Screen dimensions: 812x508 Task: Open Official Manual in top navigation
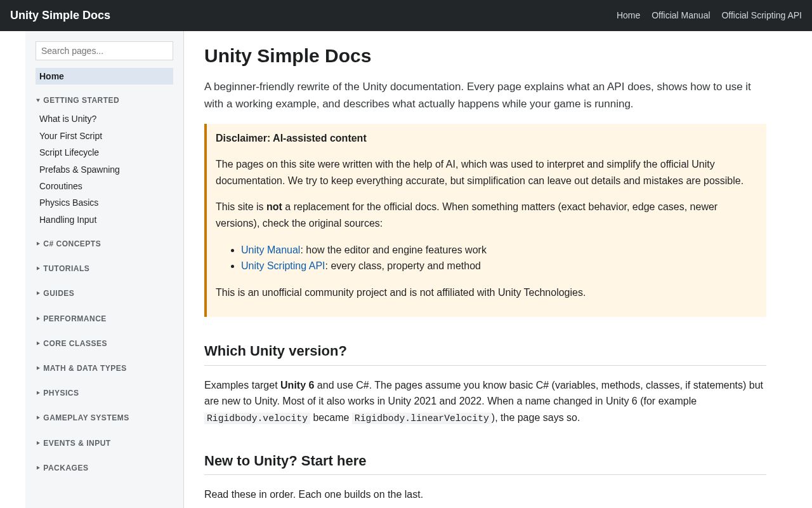point(681,15)
